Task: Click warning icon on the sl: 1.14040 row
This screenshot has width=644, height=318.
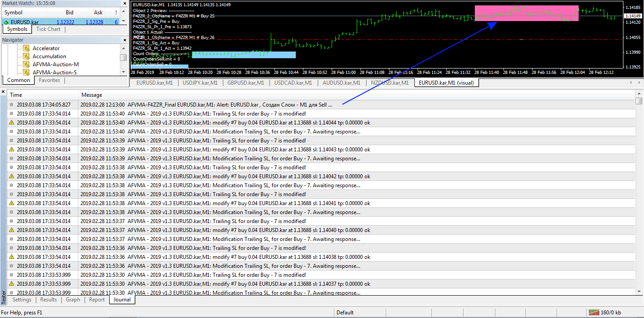Action: (x=12, y=230)
